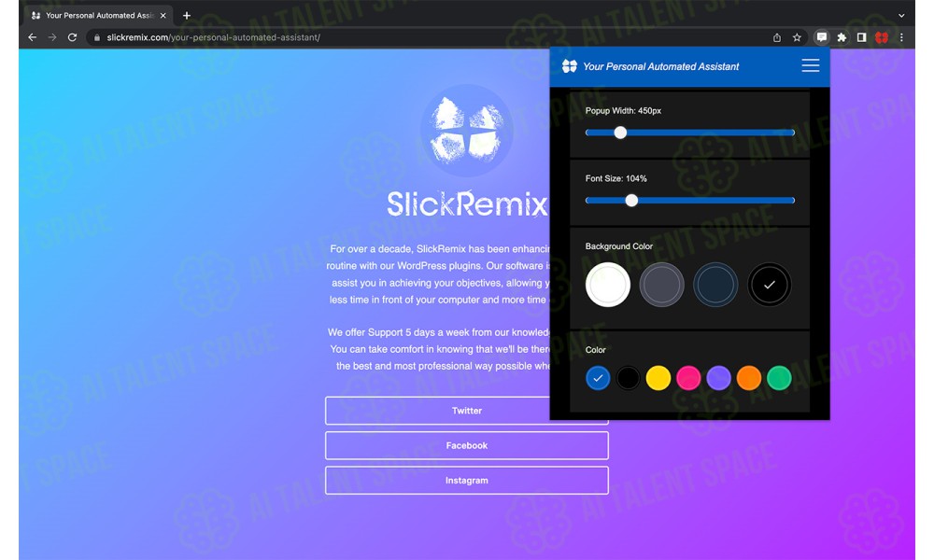Click the 'Font Size: 104%' label

(x=616, y=178)
